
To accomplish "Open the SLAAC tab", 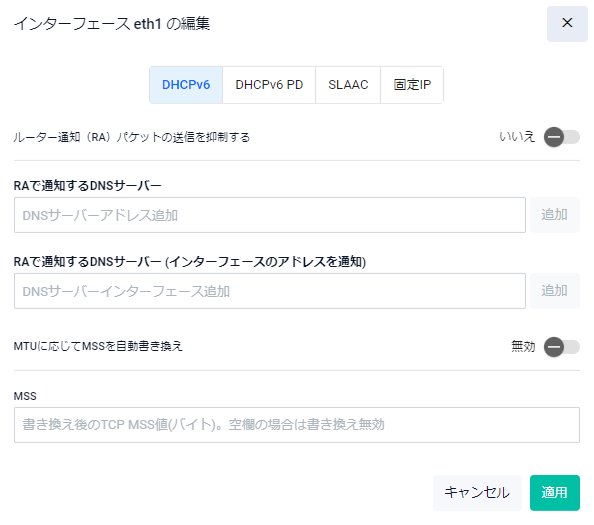I will pyautogui.click(x=348, y=85).
